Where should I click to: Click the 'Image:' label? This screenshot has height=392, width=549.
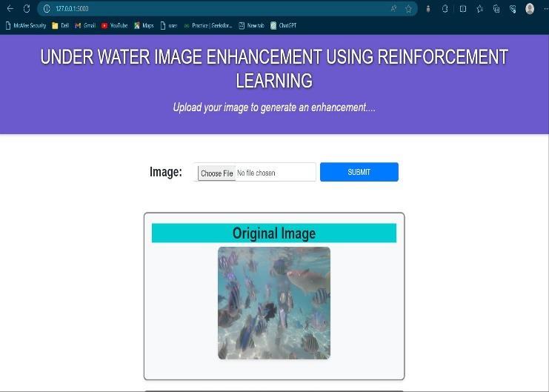click(x=166, y=172)
